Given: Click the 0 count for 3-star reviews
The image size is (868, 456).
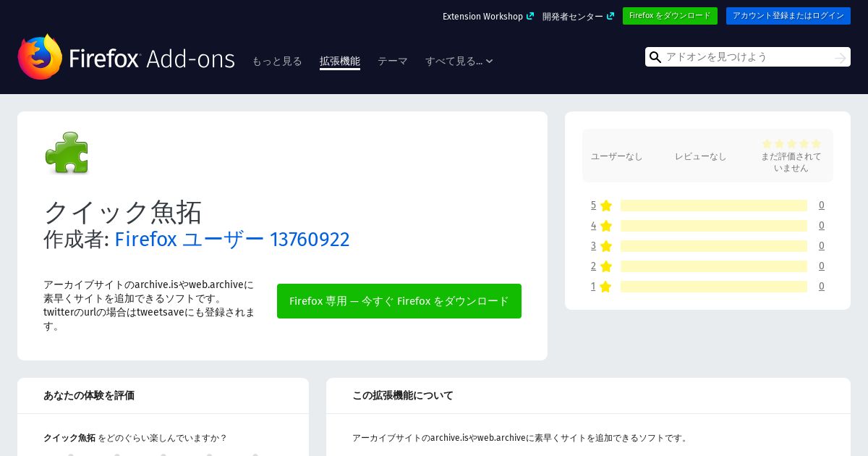Looking at the screenshot, I should coord(822,246).
